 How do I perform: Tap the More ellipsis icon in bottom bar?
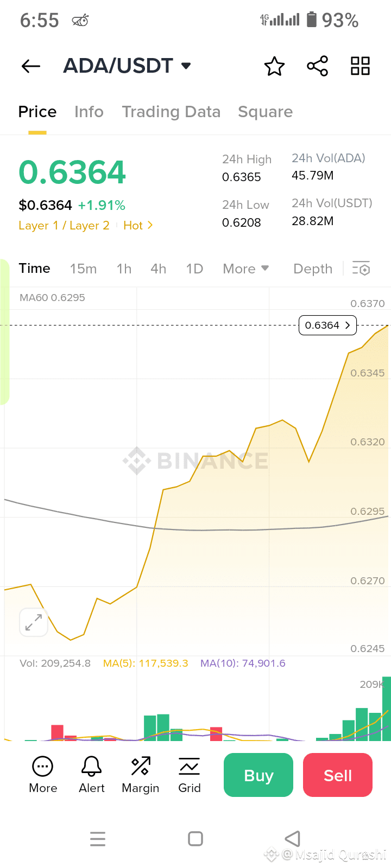43,767
